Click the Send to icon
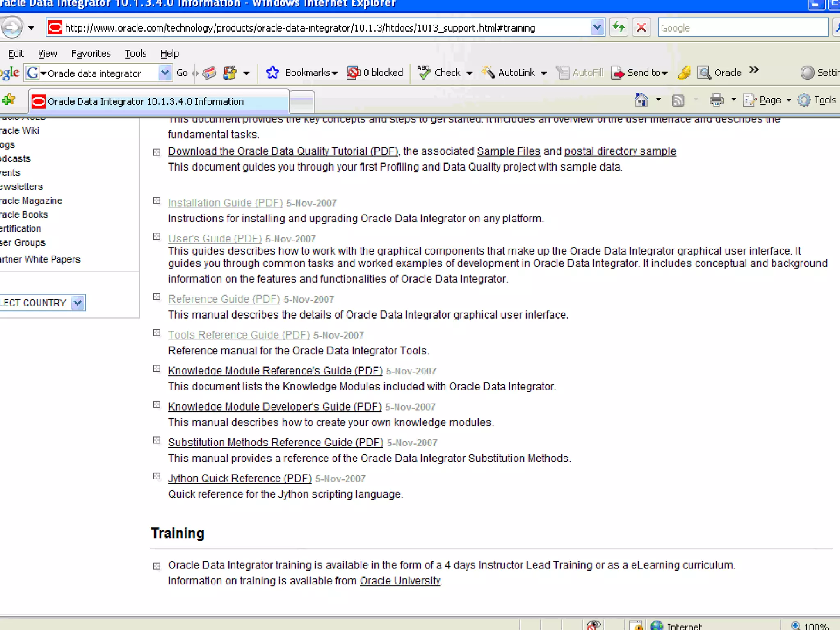840x630 pixels. tap(618, 73)
